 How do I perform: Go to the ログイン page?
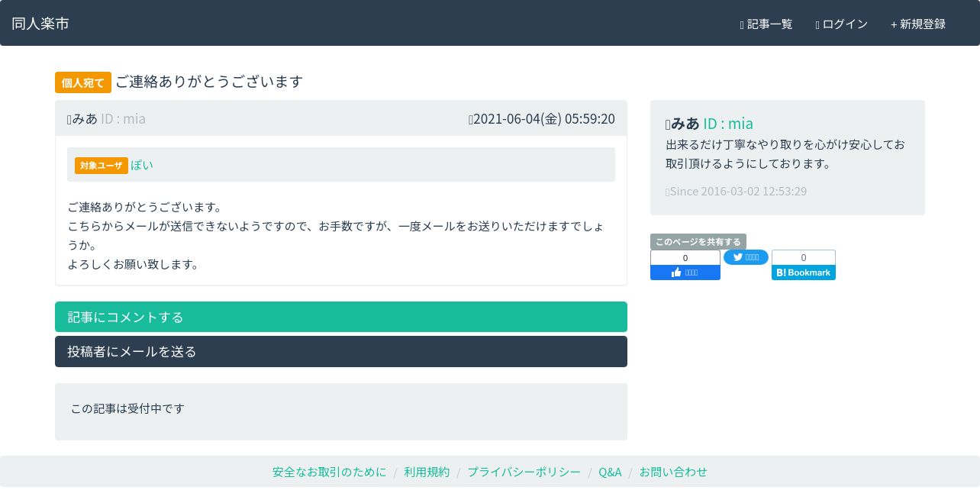coord(841,24)
